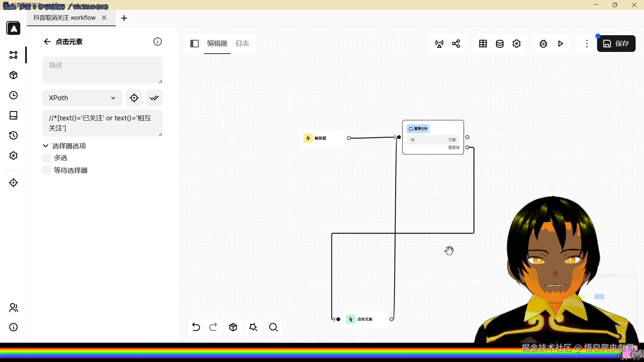Click the 保存 save button
The image size is (644, 362).
616,44
